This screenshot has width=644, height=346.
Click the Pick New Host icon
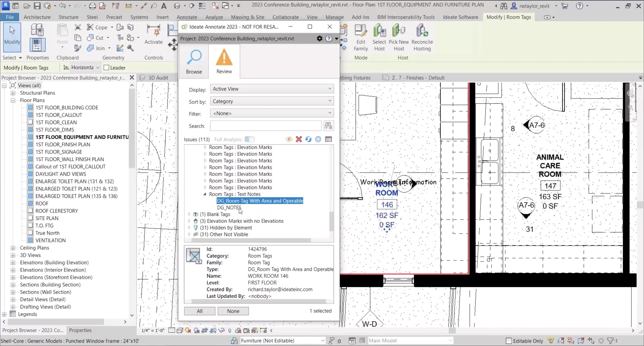click(x=398, y=38)
